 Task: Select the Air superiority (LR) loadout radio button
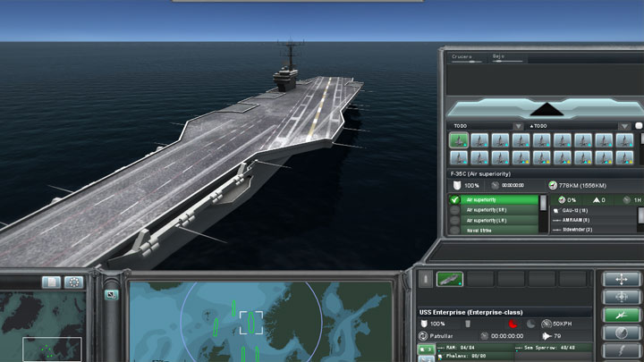coord(454,221)
